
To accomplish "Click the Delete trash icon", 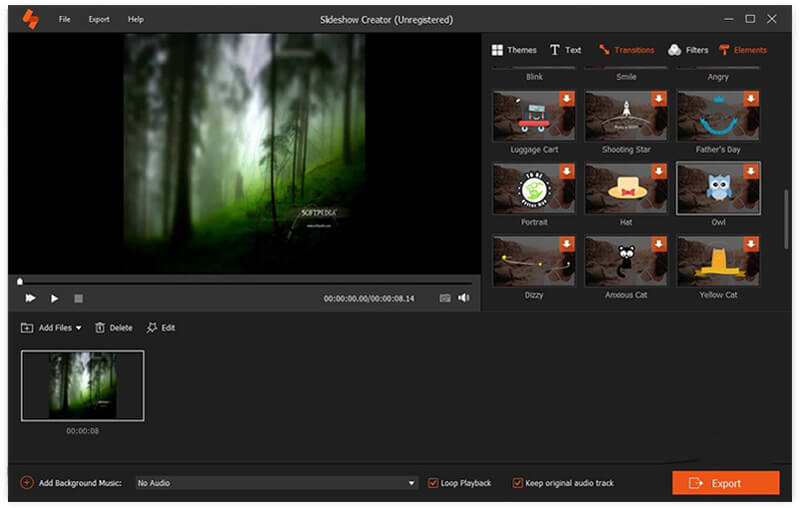I will (101, 327).
